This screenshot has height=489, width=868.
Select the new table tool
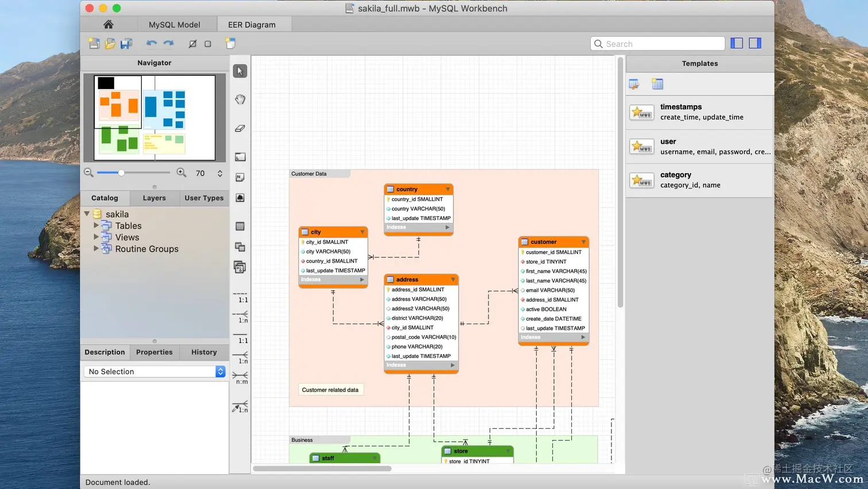[x=240, y=226]
